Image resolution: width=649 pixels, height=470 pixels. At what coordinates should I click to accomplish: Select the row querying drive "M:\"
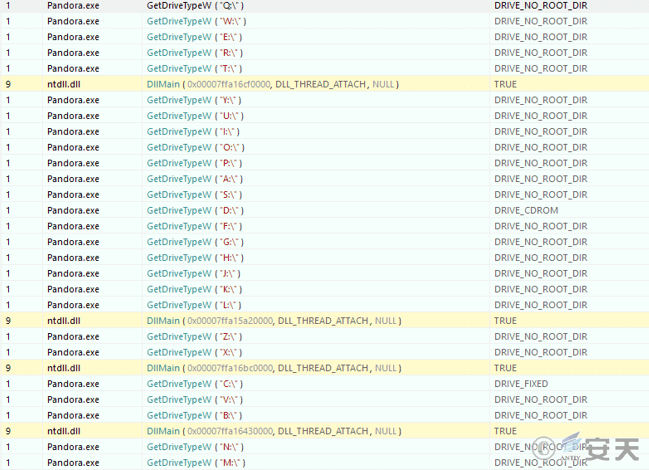tap(196, 462)
